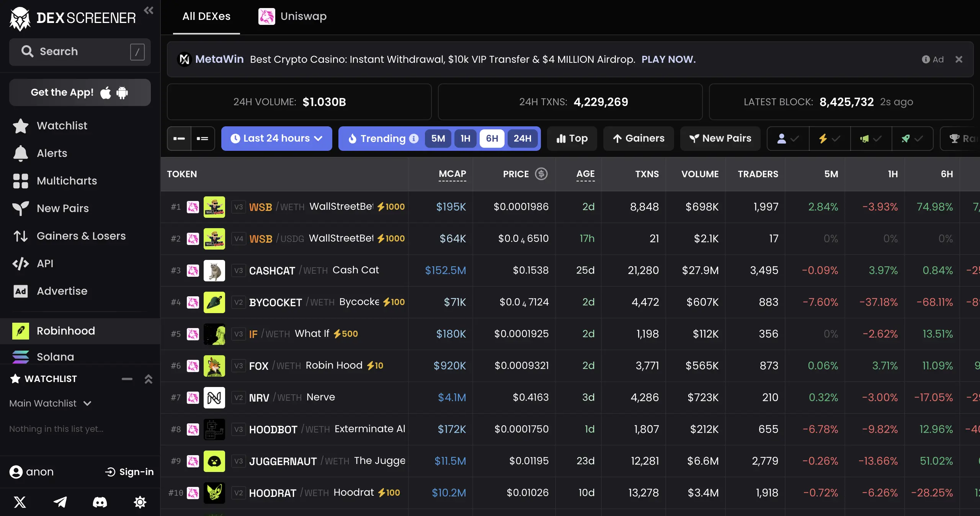Open the X (Twitter) link icon
The image size is (980, 516).
point(20,502)
